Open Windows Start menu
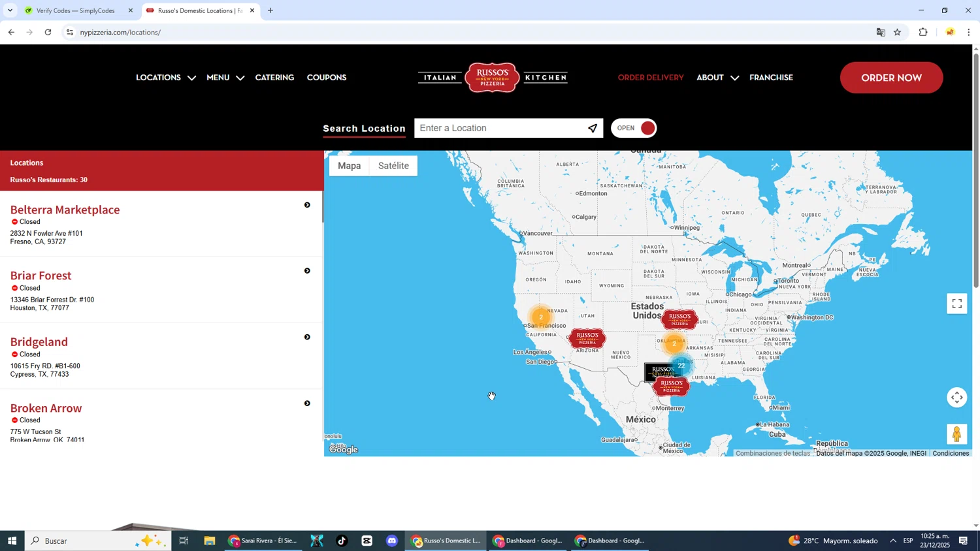980x551 pixels. point(12,541)
